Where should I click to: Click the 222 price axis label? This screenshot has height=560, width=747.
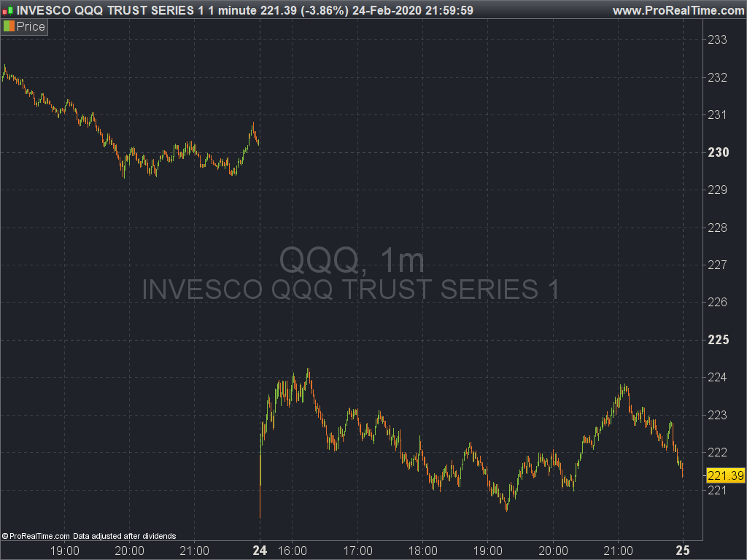click(717, 452)
